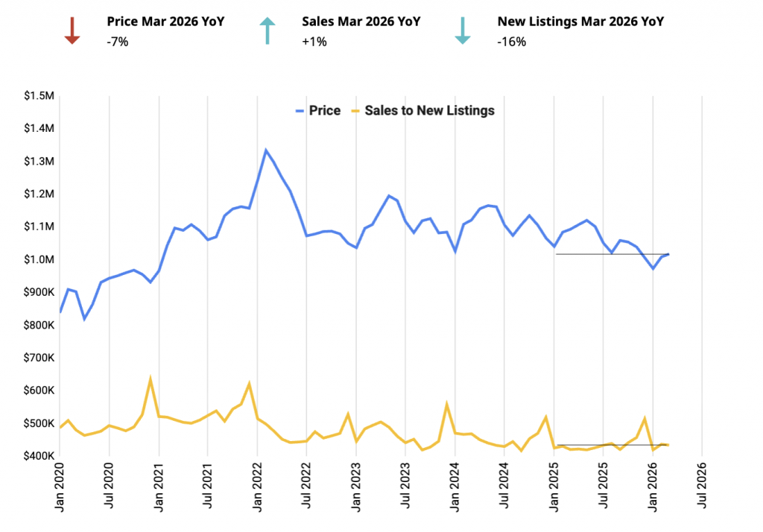Click the red down arrow beside Price YoY
763x532 pixels.
[72, 31]
